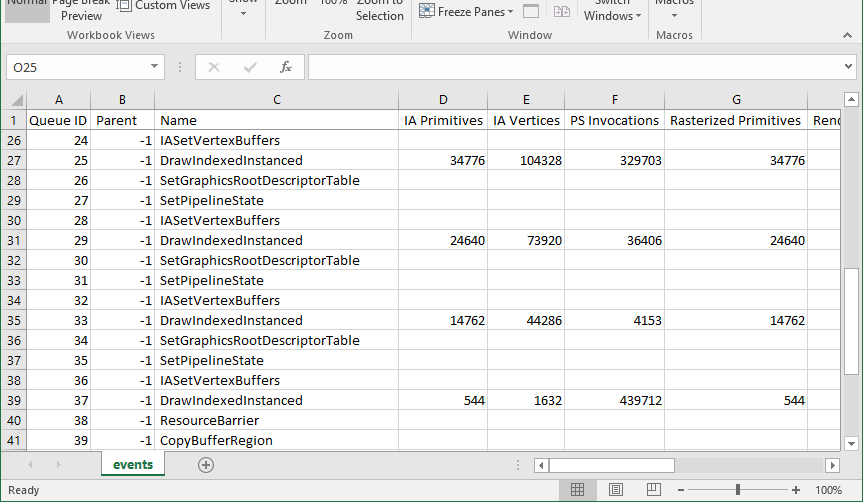Click the Zoom Out minus icon

pos(682,490)
